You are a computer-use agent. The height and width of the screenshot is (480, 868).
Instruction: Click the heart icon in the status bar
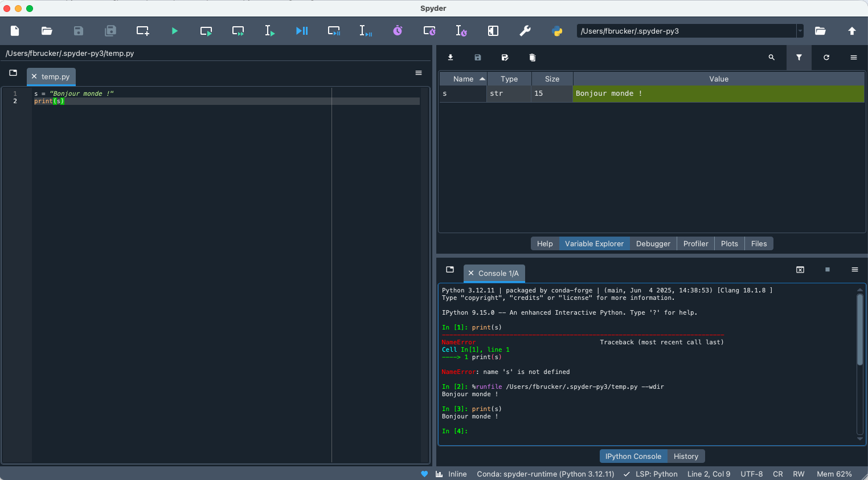coord(424,474)
